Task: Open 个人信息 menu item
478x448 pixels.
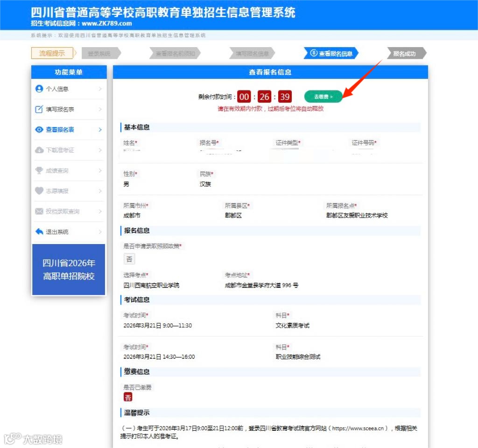Action: 69,89
